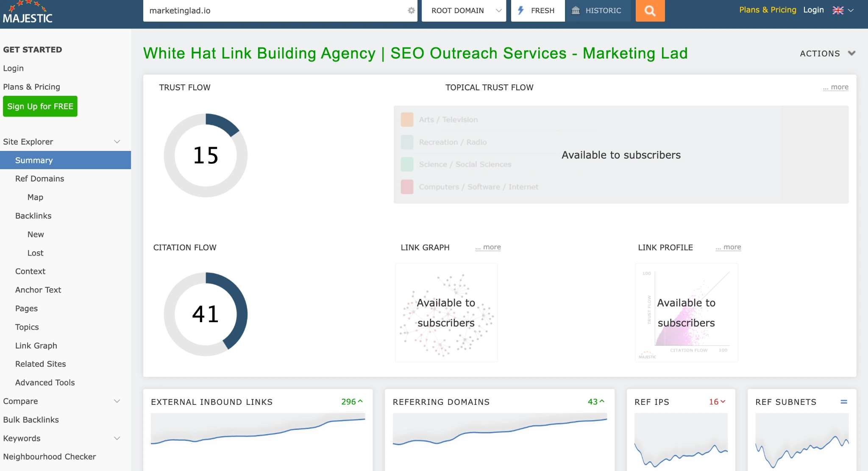Click more link for Topical Trust Flow
868x471 pixels.
pos(835,87)
